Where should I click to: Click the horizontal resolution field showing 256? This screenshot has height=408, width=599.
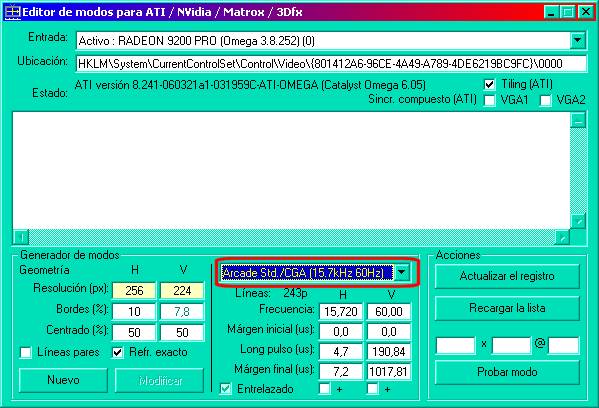[x=134, y=291]
